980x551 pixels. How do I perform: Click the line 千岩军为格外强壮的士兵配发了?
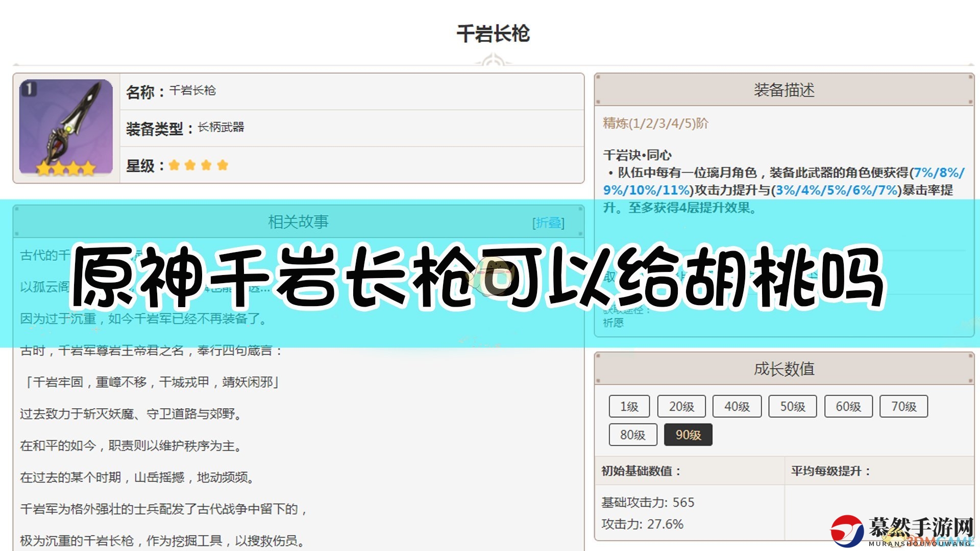163,509
